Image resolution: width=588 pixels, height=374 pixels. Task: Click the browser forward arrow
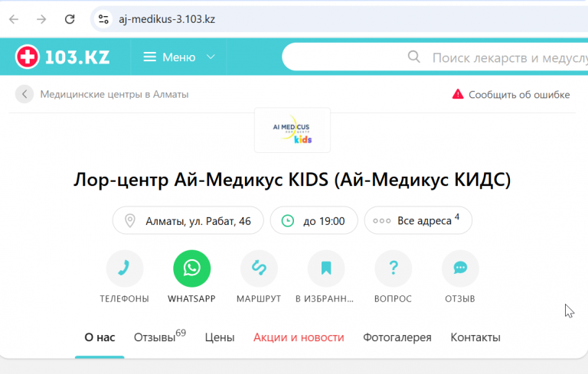(x=41, y=19)
